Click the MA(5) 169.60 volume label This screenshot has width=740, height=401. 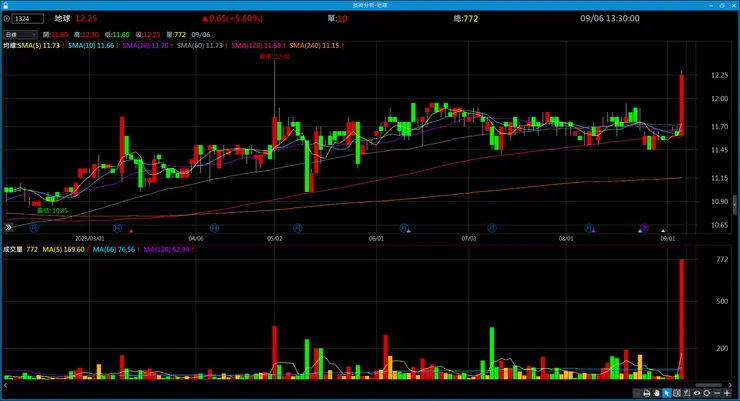(63, 249)
